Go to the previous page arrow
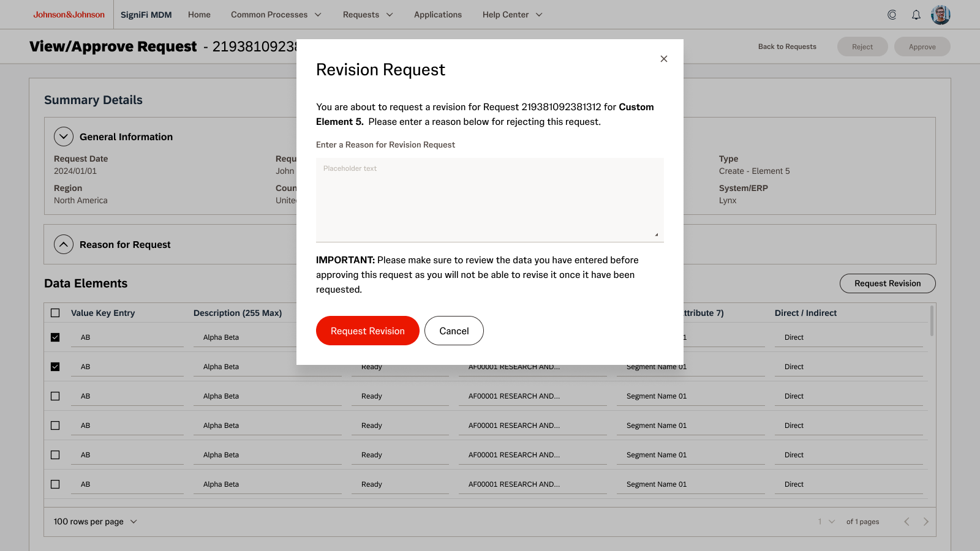 [907, 522]
